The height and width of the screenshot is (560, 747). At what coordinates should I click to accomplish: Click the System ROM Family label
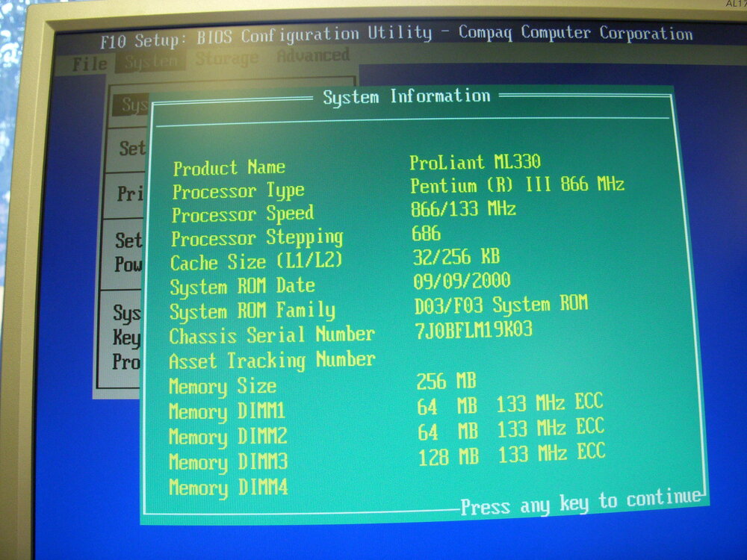(252, 311)
